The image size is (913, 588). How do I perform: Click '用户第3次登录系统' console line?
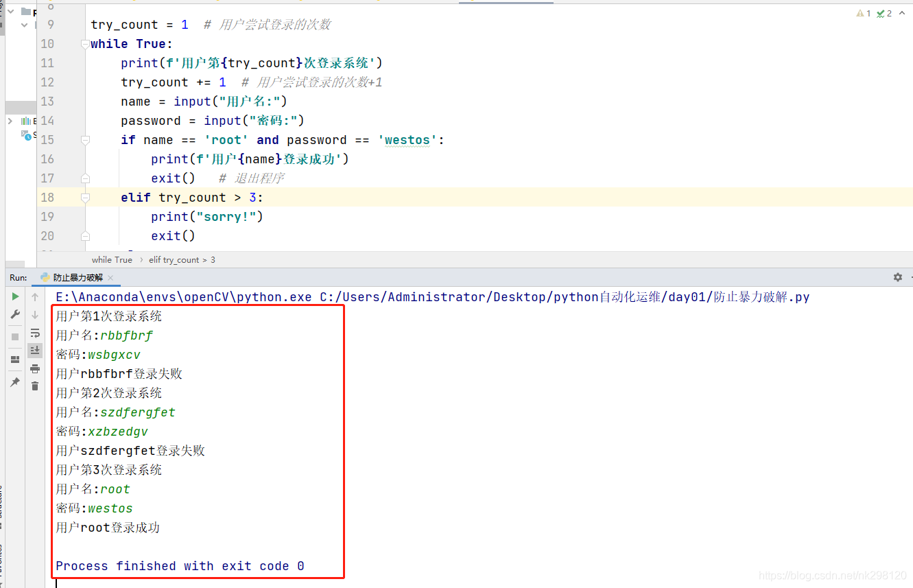pos(109,470)
